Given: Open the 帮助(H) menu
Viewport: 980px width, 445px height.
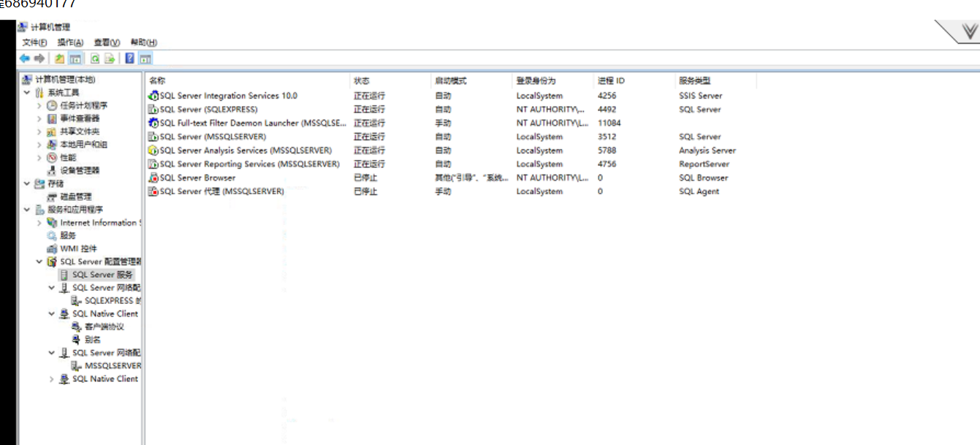Looking at the screenshot, I should (x=144, y=42).
